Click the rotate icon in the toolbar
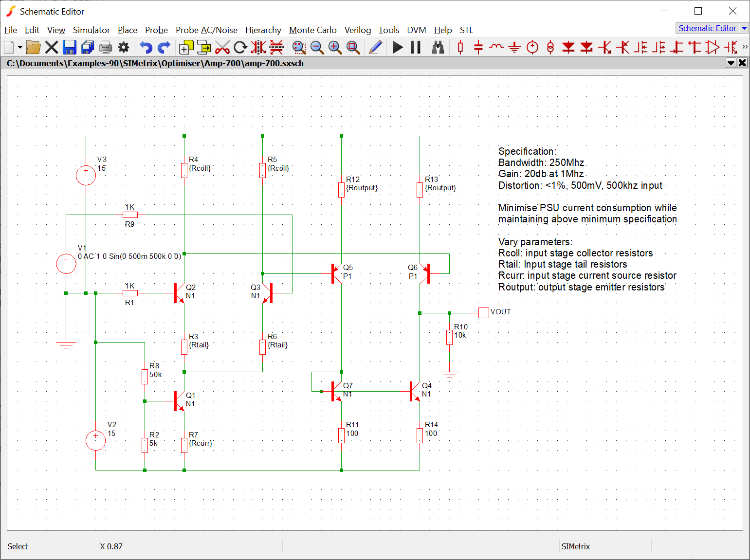Screen dimensions: 750x560 pyautogui.click(x=240, y=47)
